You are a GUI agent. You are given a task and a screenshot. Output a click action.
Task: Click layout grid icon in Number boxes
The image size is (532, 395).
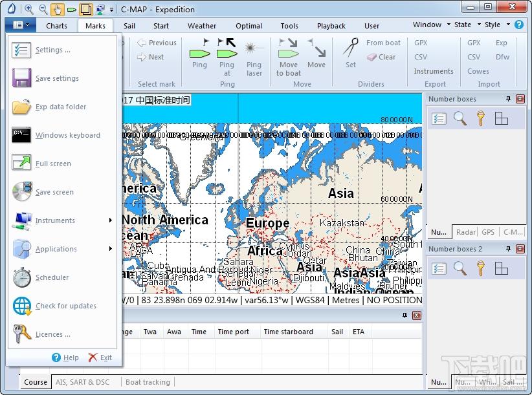(x=501, y=118)
